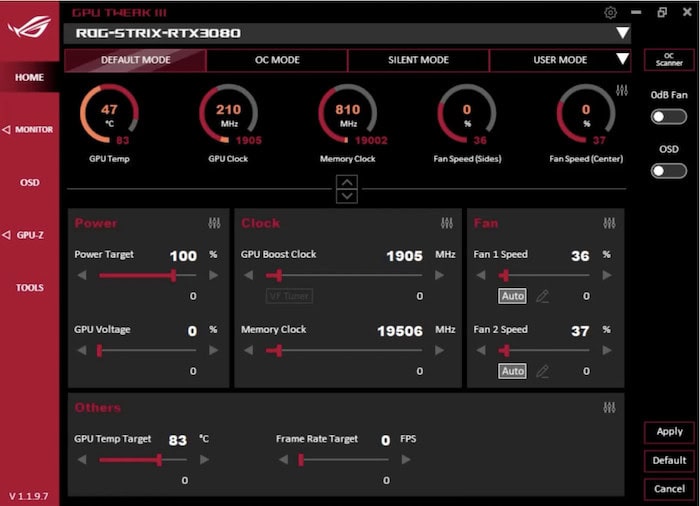Click the Frame Rate Target slider handle

coord(301,459)
